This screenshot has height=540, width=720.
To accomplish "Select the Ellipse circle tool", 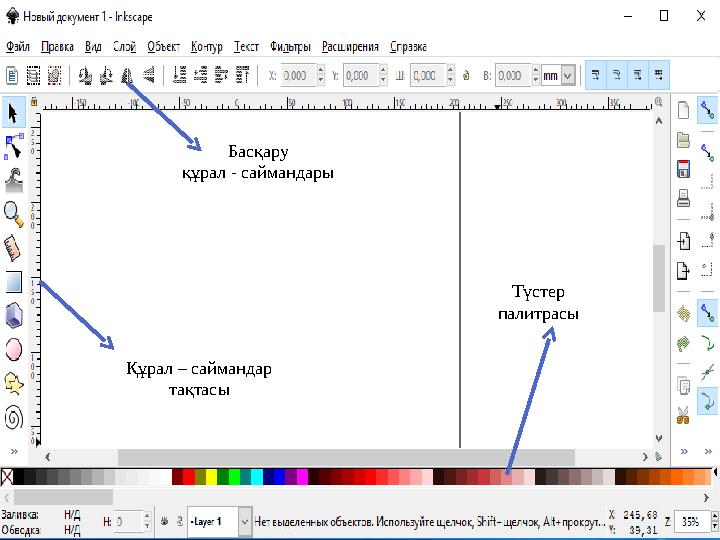I will [x=14, y=349].
